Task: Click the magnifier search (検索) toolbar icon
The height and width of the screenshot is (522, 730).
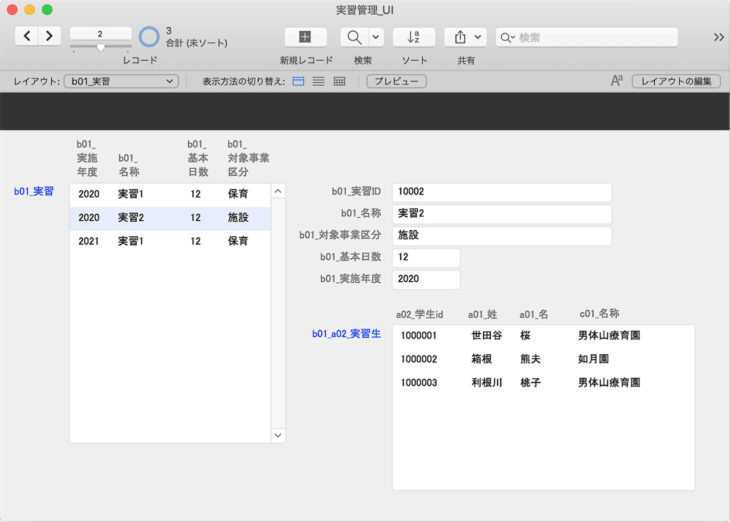Action: pos(354,37)
